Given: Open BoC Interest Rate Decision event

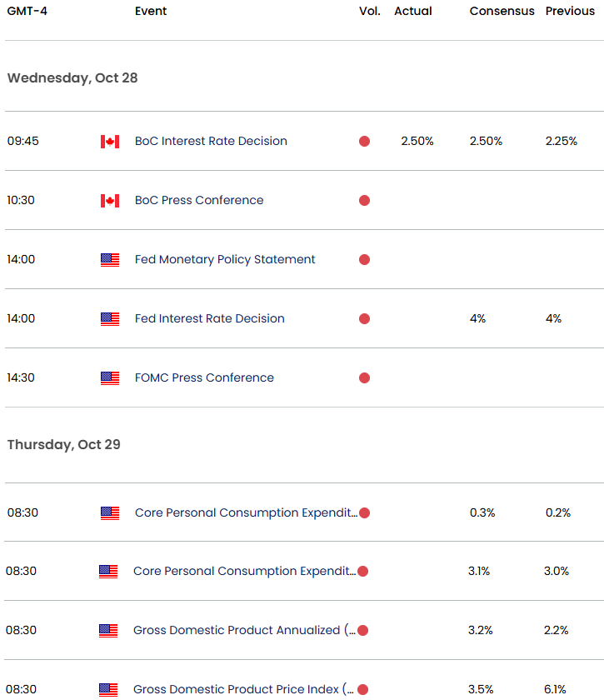Looking at the screenshot, I should point(211,141).
